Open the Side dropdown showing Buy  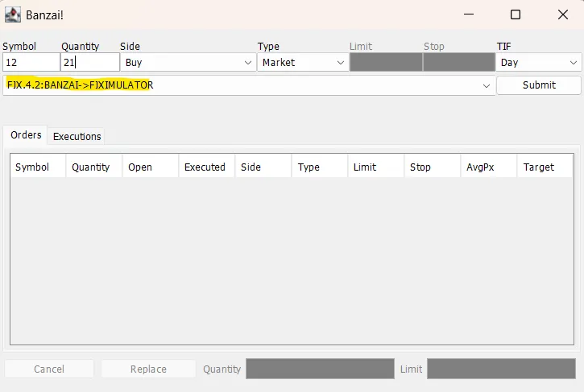click(x=188, y=63)
